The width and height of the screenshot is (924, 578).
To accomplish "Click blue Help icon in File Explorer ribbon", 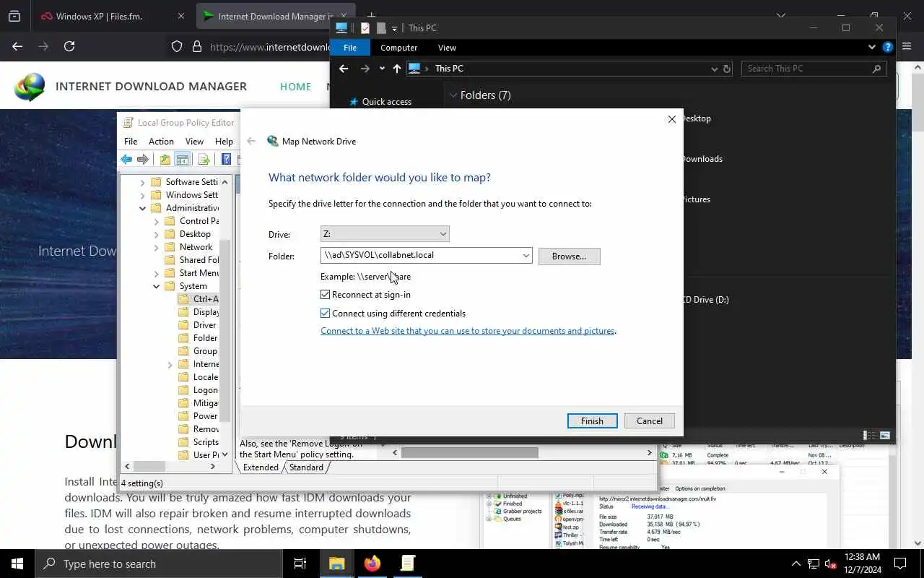I will coord(888,47).
